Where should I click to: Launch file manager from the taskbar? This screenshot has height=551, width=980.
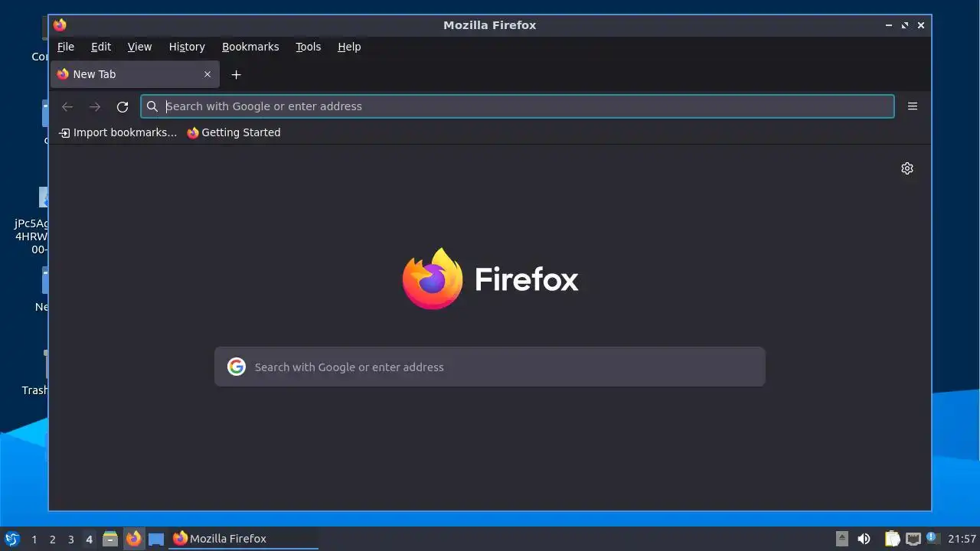click(x=110, y=539)
